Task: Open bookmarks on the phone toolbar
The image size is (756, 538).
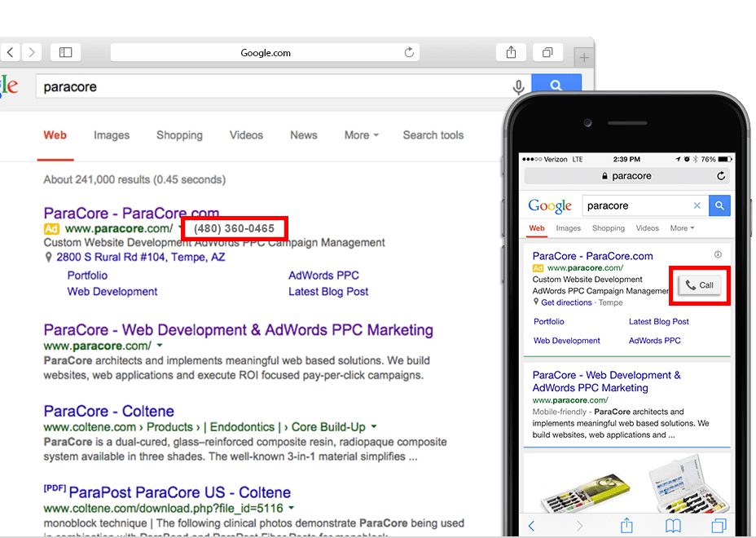Action: tap(673, 526)
